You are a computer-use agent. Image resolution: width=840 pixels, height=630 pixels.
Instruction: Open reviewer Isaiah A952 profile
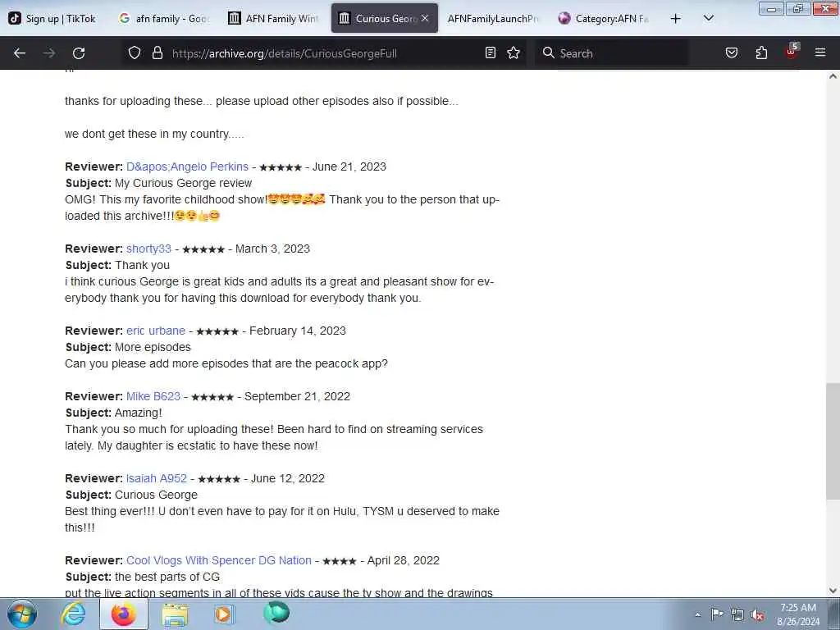(x=157, y=478)
